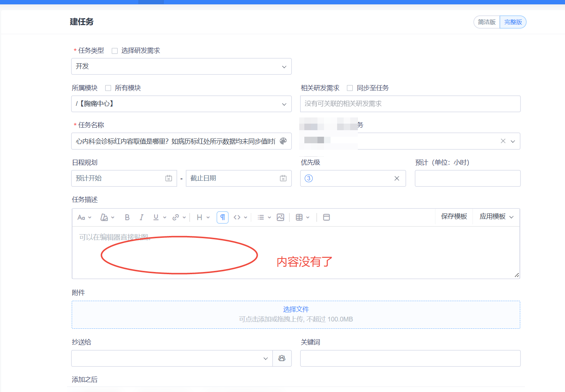Click the 截止日期 date field
This screenshot has height=392, width=565.
[x=239, y=179]
